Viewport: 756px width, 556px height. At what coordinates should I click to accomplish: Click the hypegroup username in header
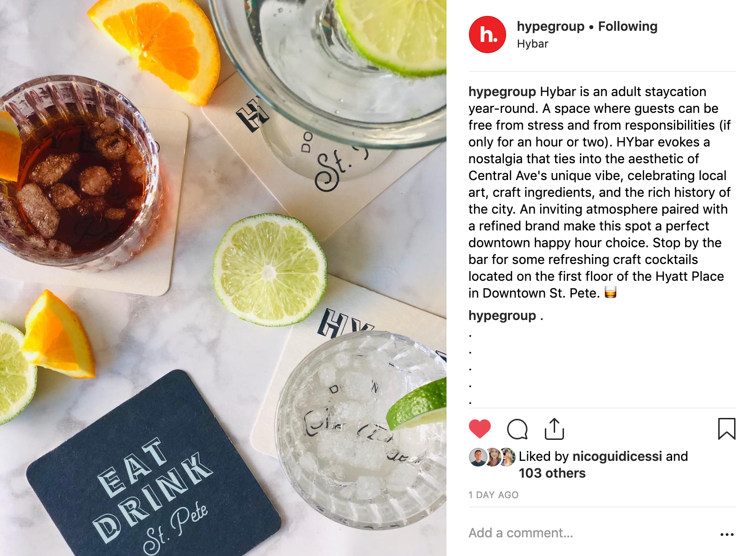[550, 27]
